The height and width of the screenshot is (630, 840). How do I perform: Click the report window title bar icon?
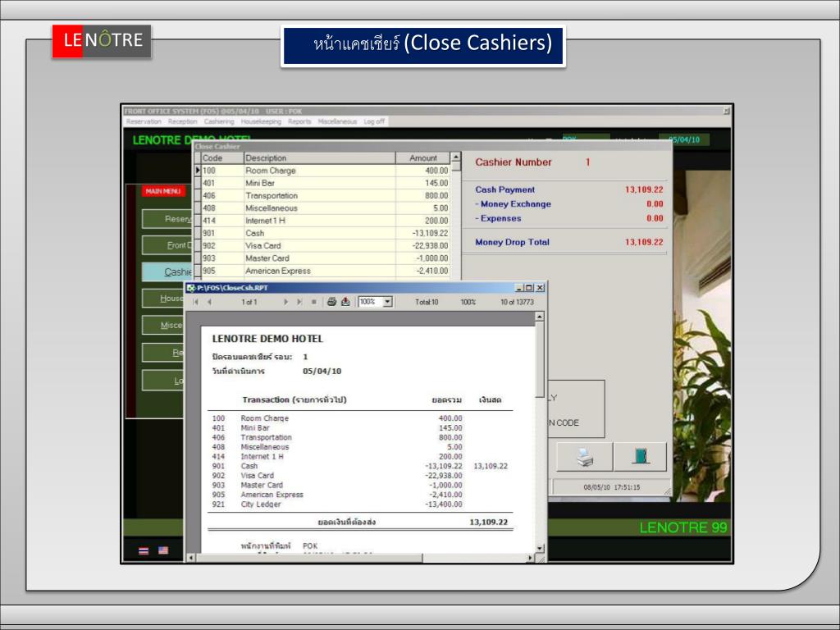[x=190, y=288]
